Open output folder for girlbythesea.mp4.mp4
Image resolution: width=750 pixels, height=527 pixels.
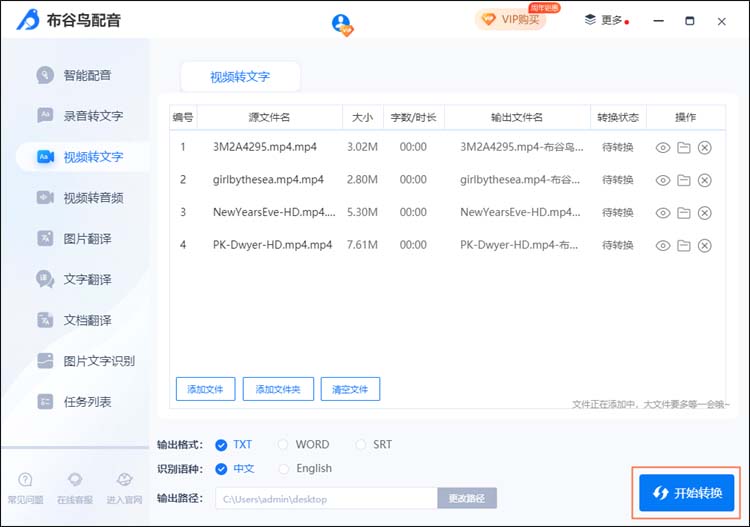click(x=684, y=180)
